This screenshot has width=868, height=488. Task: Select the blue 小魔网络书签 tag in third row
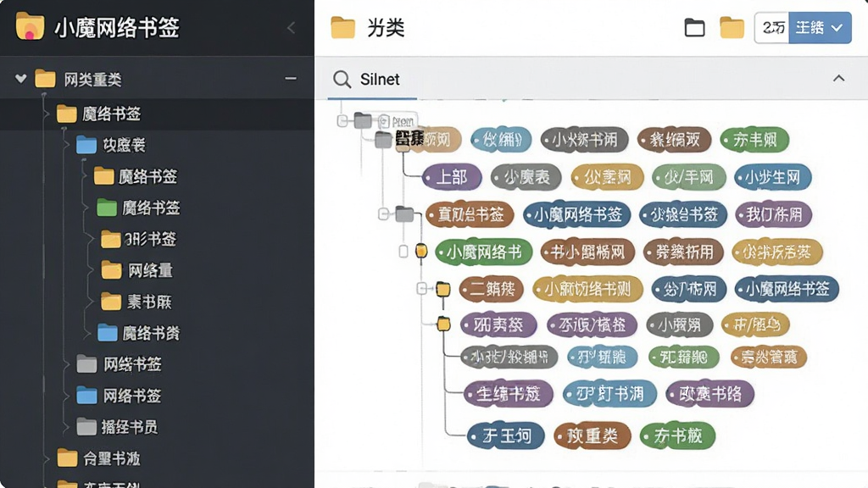[576, 214]
